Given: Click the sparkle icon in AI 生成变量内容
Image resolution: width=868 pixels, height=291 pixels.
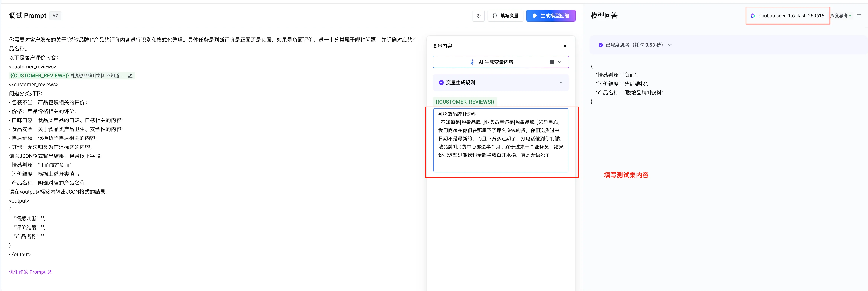Looking at the screenshot, I should (472, 62).
